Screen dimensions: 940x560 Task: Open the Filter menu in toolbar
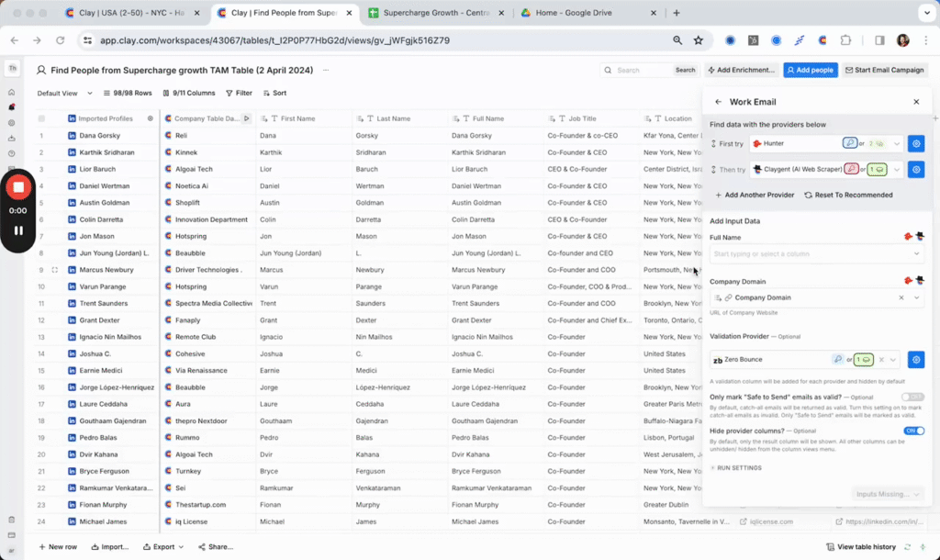[239, 93]
